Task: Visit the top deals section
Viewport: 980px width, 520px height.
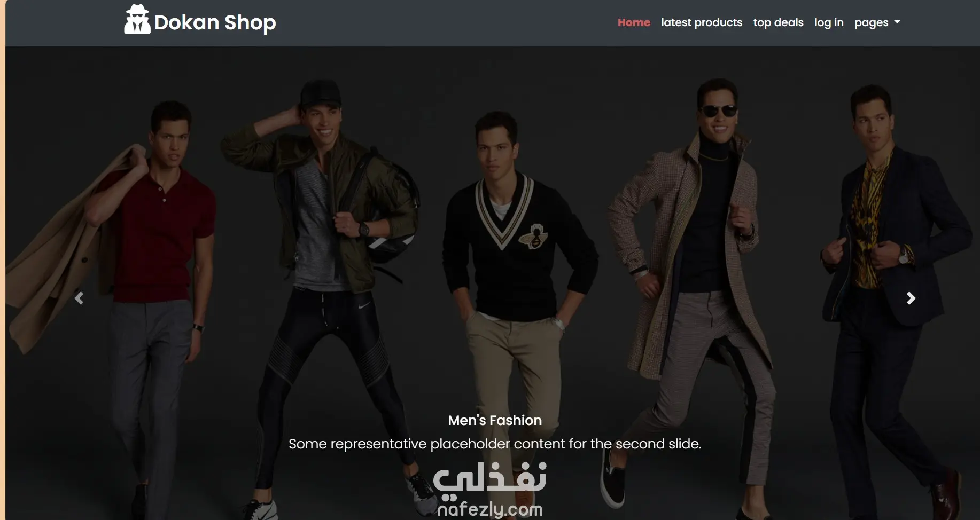Action: 778,22
